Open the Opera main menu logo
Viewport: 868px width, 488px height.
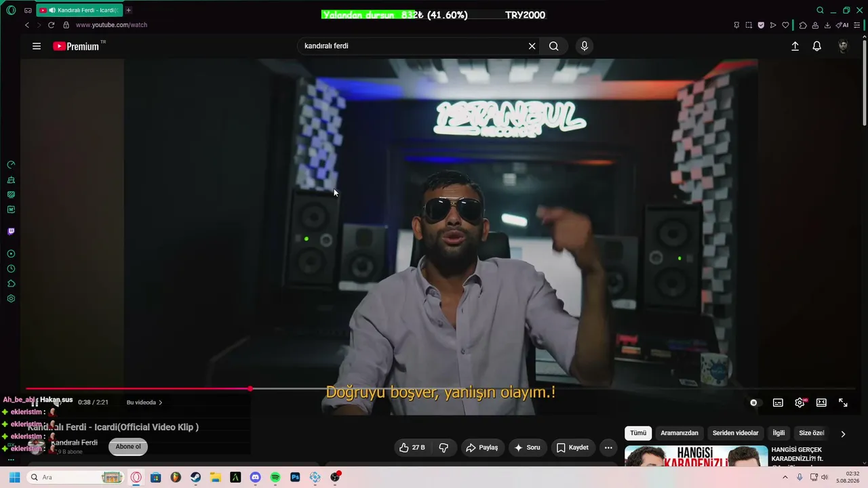pyautogui.click(x=11, y=10)
